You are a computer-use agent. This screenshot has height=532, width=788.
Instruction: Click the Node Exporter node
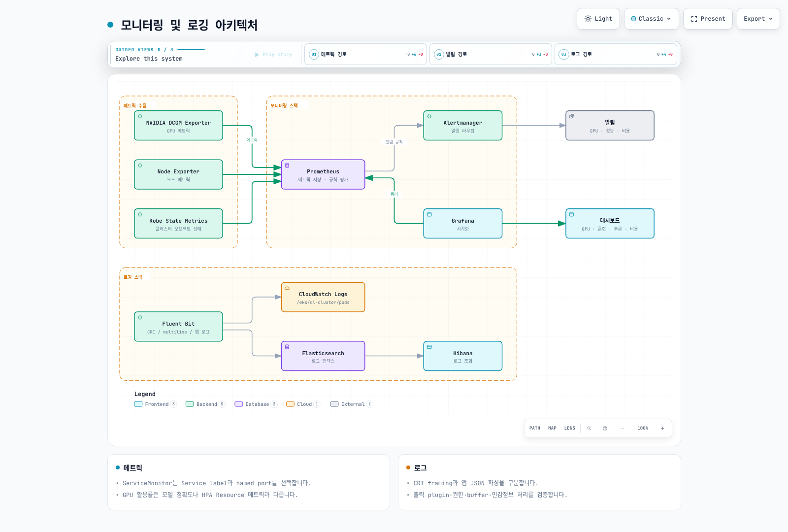point(178,174)
